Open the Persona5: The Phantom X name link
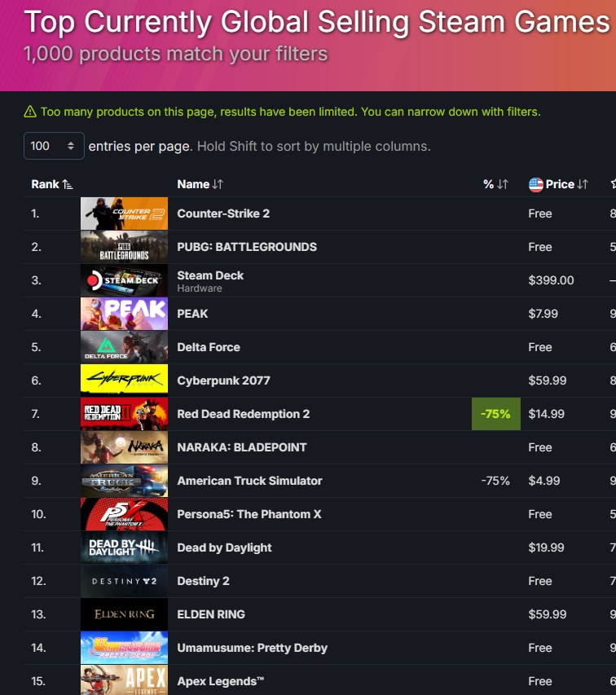The image size is (616, 695). [249, 514]
